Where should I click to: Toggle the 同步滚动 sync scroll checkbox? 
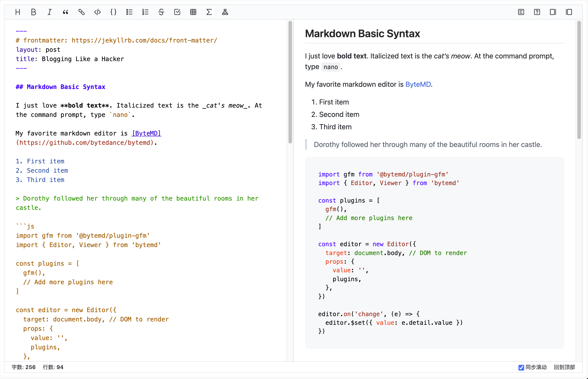tap(521, 367)
